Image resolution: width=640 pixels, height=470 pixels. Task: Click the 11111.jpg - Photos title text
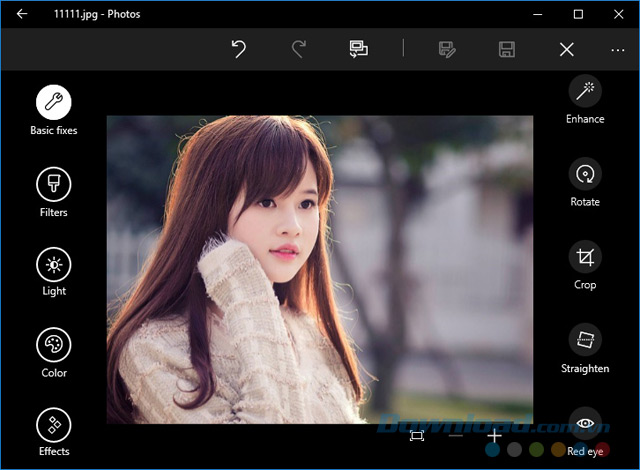point(97,14)
